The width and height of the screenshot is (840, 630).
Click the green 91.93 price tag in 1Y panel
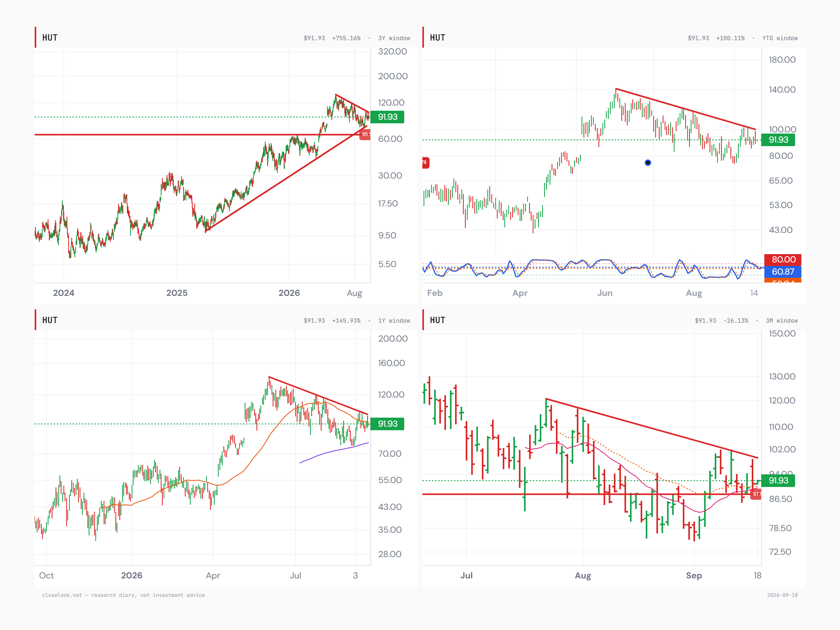pos(387,424)
